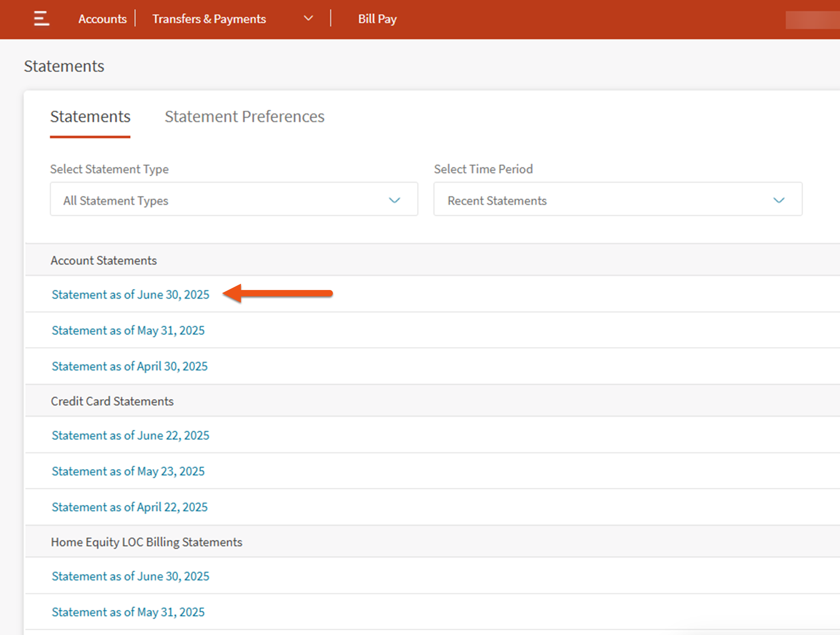Go to Bill Pay
Screen dimensions: 840x635
[377, 19]
